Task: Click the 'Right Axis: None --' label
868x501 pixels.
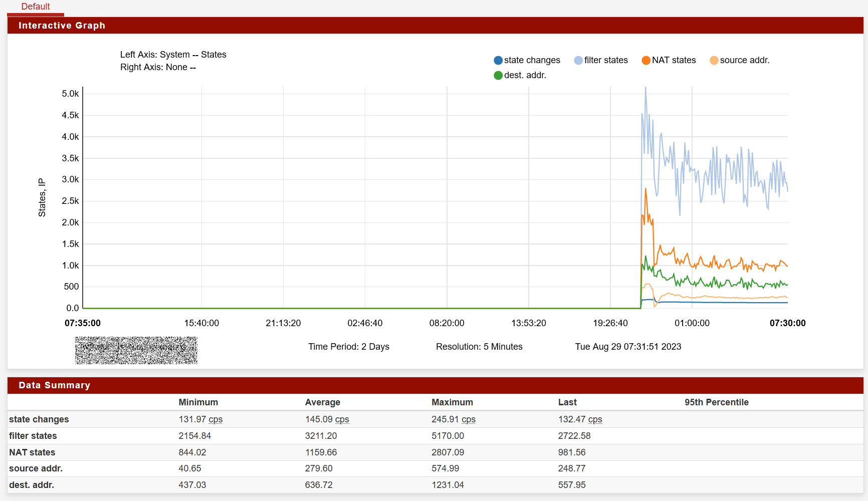Action: 158,67
